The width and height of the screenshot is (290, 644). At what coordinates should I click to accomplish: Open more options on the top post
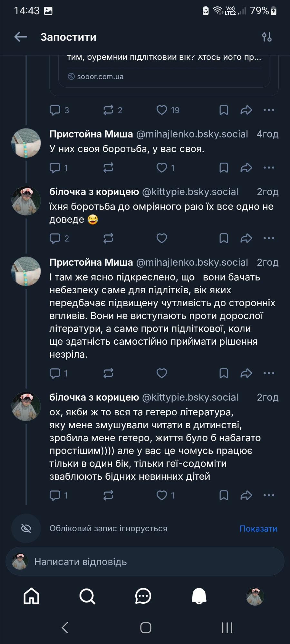point(269,110)
